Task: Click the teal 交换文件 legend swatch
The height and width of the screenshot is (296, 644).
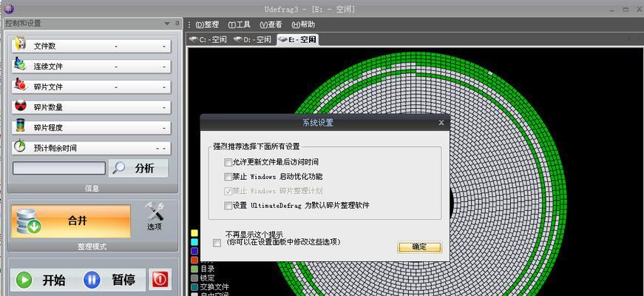Action: (194, 287)
